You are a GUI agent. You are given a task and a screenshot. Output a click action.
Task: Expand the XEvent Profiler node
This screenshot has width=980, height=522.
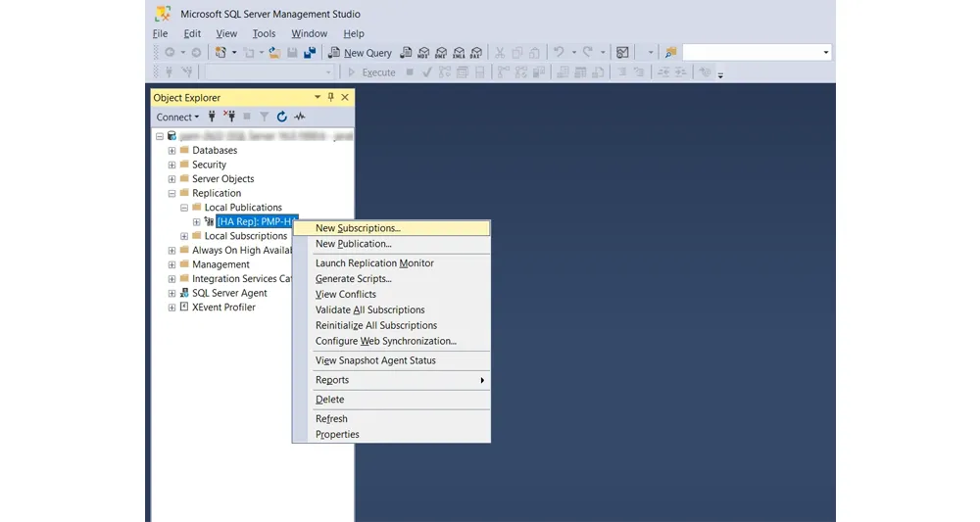click(171, 308)
